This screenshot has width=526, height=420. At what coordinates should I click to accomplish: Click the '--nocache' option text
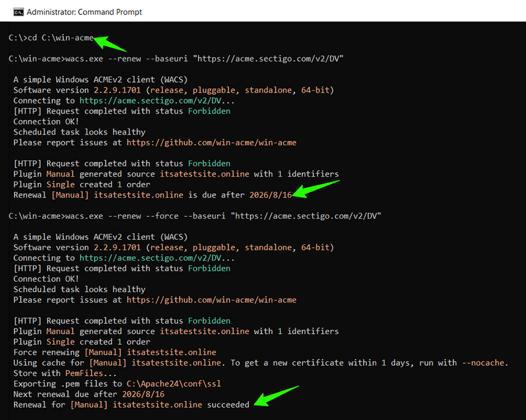[483, 363]
